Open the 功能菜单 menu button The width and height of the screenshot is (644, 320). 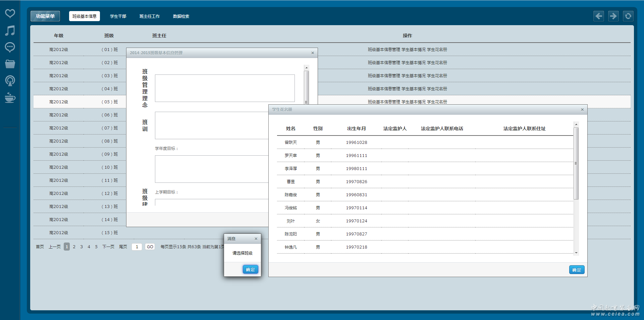pos(45,16)
